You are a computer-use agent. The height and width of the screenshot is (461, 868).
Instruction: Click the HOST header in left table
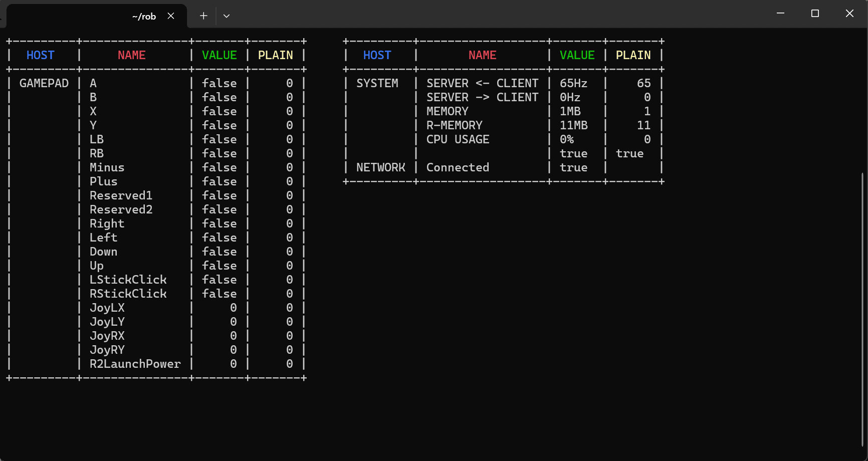tap(40, 55)
